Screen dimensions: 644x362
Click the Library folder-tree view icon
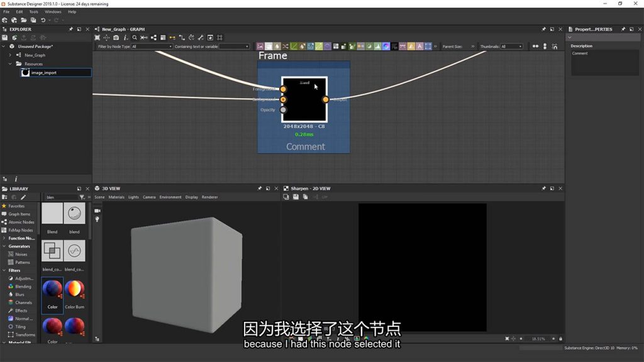coord(4,197)
